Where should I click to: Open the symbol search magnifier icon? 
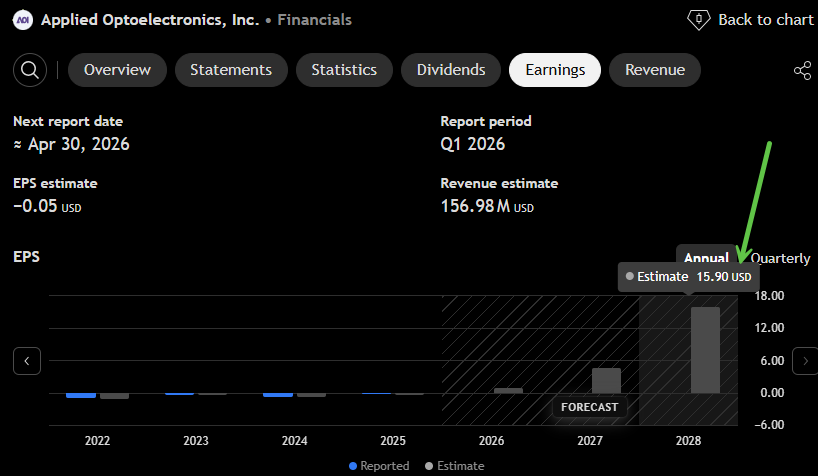point(30,70)
